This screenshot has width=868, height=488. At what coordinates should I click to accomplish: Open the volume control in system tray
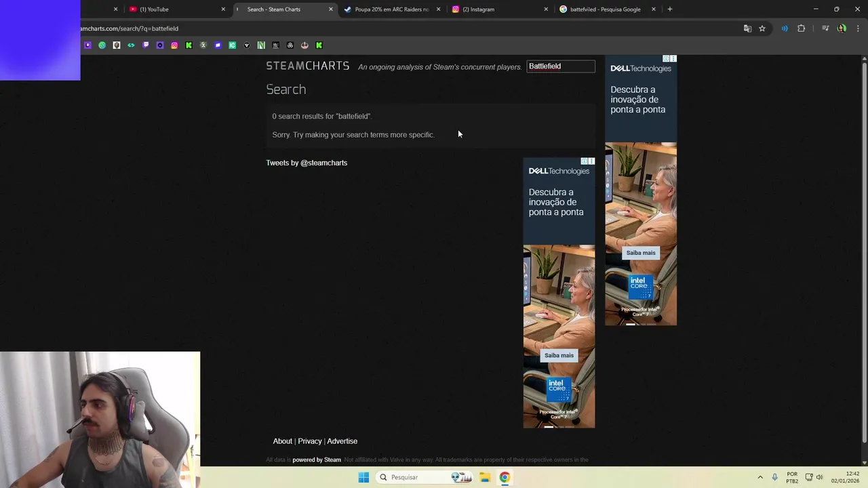819,477
